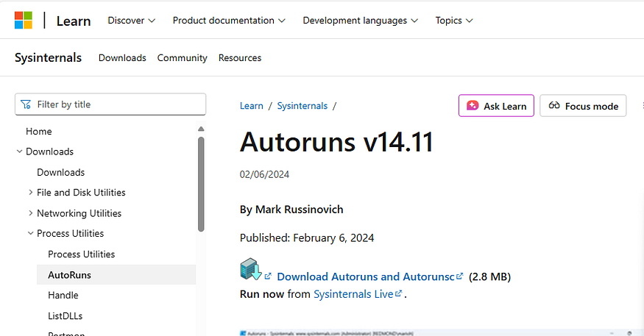644x336 pixels.
Task: Click the Filter by title field
Action: click(110, 104)
